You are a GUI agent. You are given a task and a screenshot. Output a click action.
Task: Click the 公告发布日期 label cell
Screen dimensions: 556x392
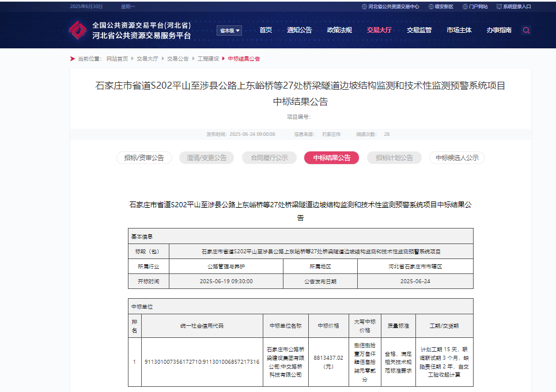click(x=320, y=281)
